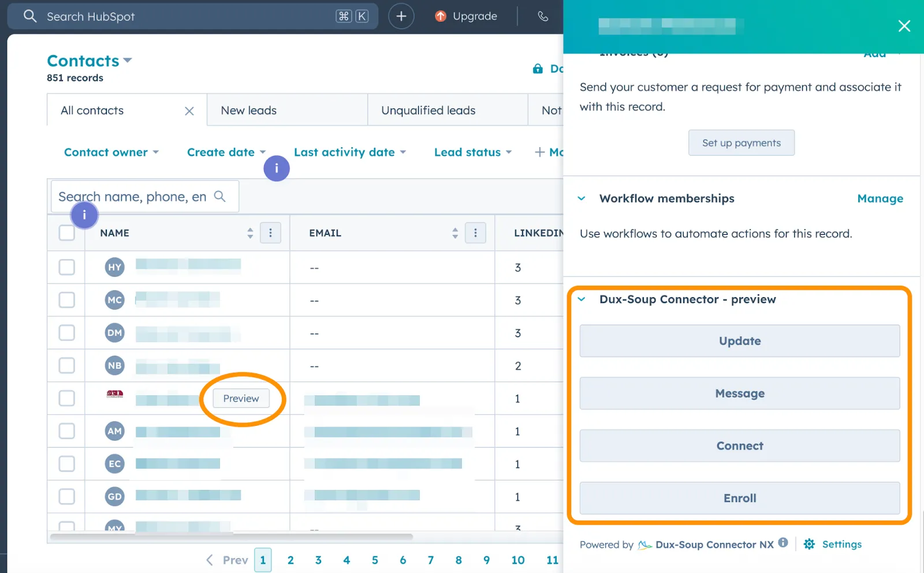Click the Dux-Soup logo in footer
924x573 pixels.
coord(644,545)
